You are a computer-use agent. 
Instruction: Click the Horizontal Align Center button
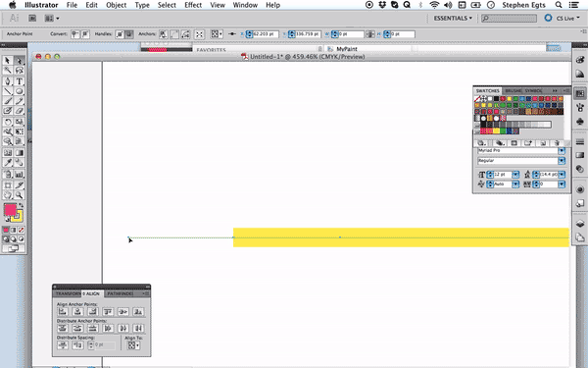pos(77,312)
